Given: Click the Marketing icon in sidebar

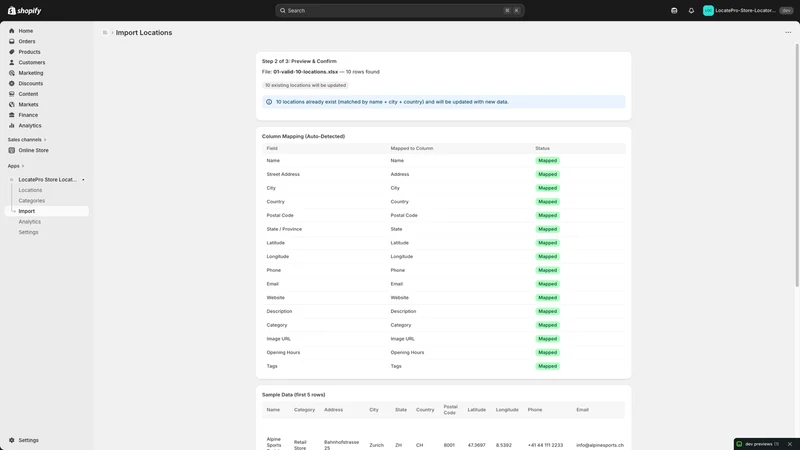Looking at the screenshot, I should coord(12,73).
